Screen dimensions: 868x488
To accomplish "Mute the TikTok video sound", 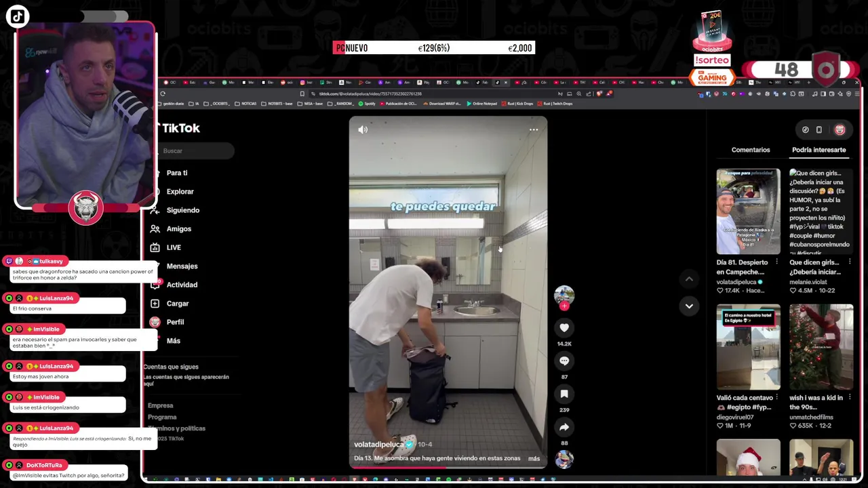I will coord(363,129).
